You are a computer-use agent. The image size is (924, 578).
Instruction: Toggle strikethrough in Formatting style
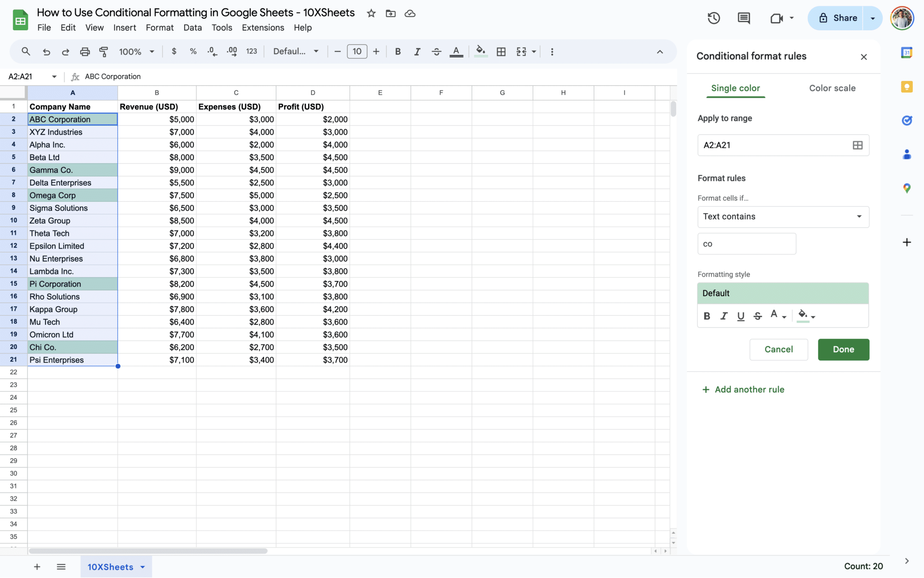(758, 316)
